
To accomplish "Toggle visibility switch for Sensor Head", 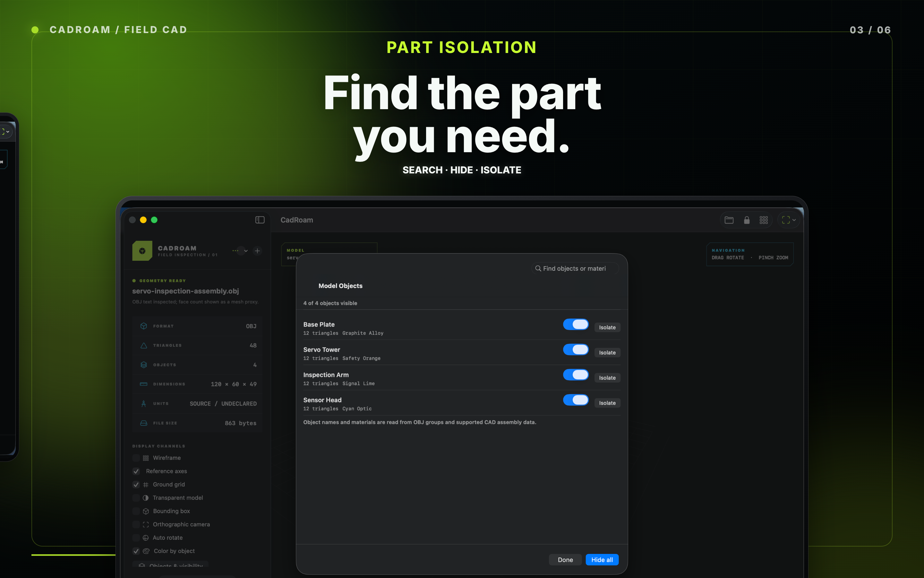I will (576, 400).
